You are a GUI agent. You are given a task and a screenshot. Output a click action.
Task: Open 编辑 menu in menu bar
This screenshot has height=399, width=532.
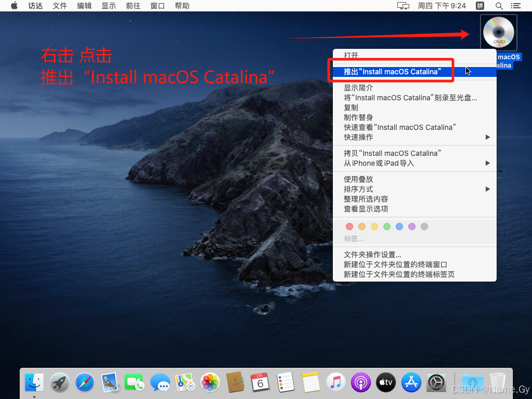(84, 6)
